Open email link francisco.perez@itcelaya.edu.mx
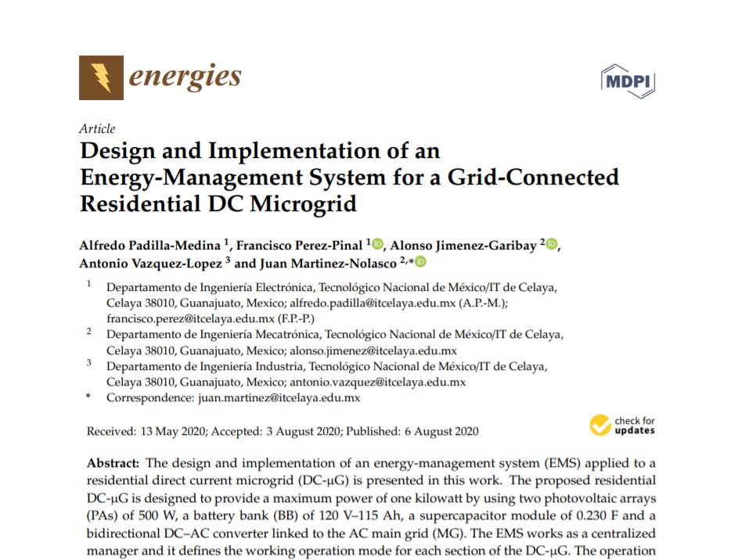The image size is (745, 560). (190, 318)
